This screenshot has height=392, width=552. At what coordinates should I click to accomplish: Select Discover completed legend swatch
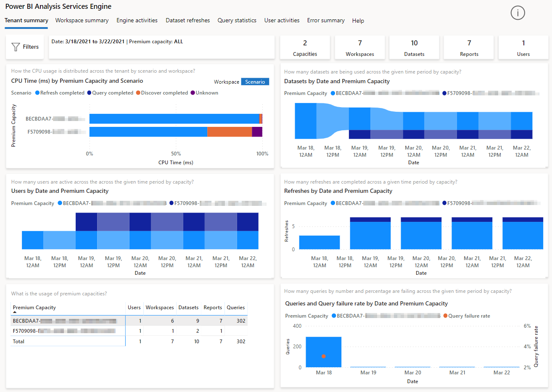(x=138, y=93)
